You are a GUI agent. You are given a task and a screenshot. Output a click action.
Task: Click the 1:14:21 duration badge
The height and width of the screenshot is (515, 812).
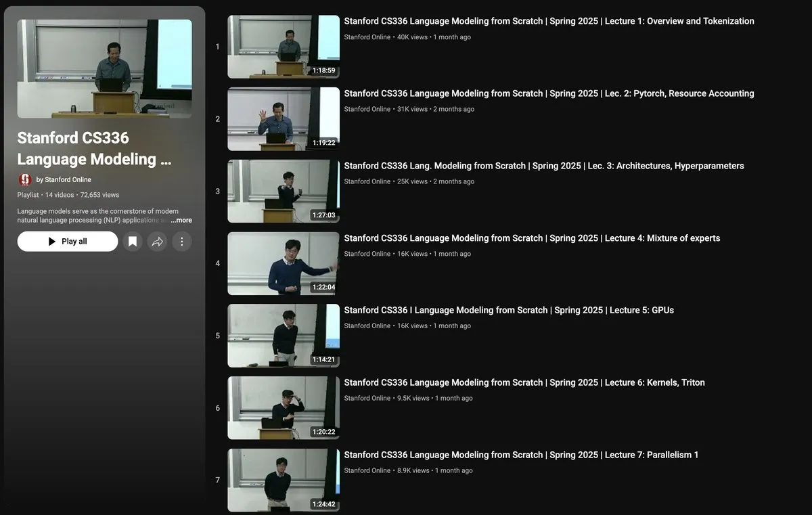(324, 359)
